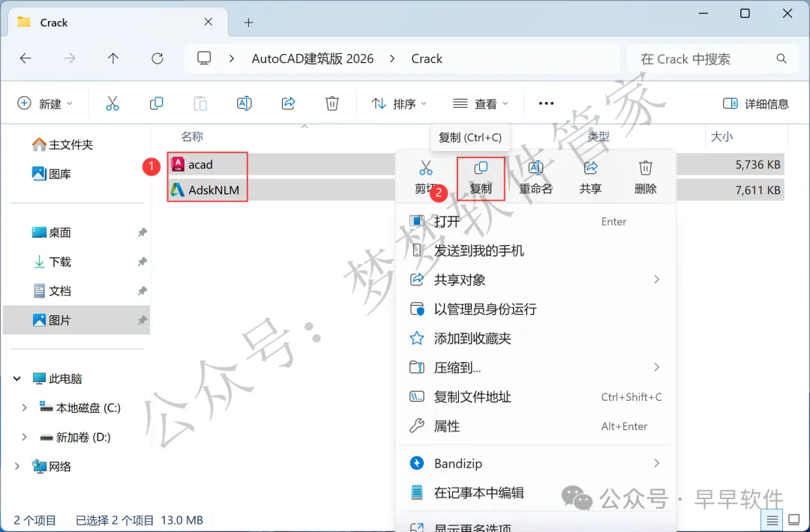This screenshot has width=810, height=532.
Task: Click the toolbar Rename icon
Action: pos(244,103)
